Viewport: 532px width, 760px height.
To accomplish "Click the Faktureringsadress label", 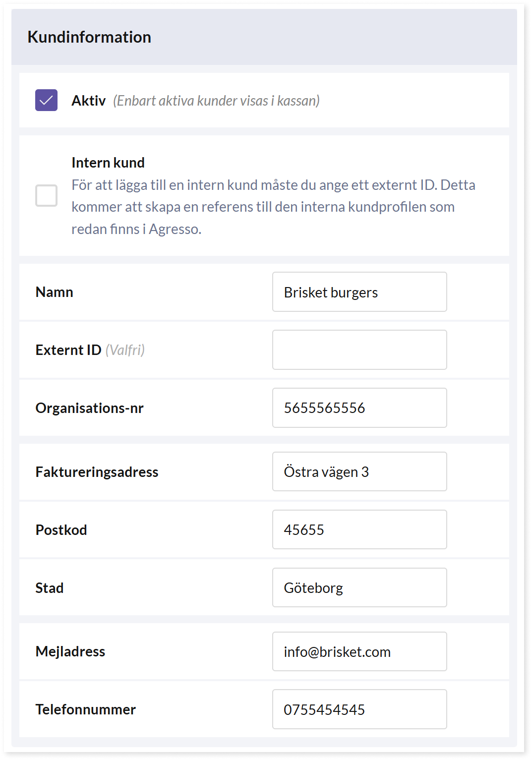I will tap(97, 472).
